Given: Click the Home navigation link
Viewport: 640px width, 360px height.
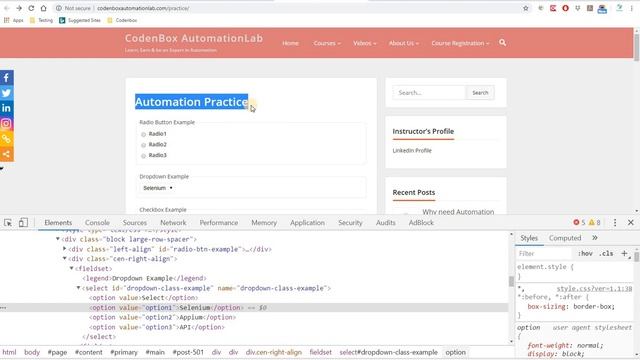Looking at the screenshot, I should tap(290, 43).
